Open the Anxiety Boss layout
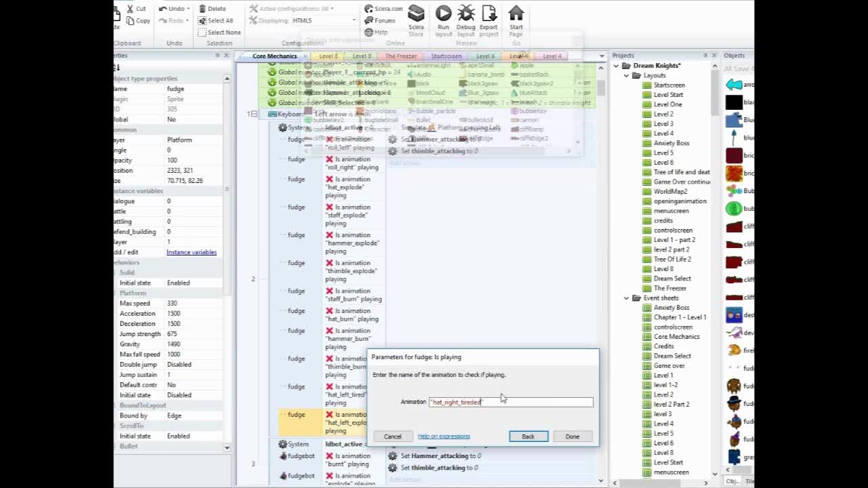 [671, 143]
